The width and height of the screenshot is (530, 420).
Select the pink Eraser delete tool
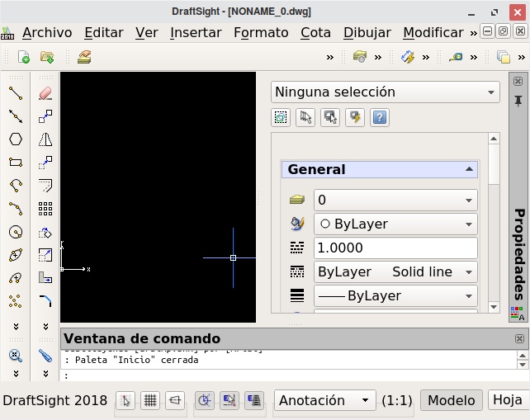tap(45, 93)
